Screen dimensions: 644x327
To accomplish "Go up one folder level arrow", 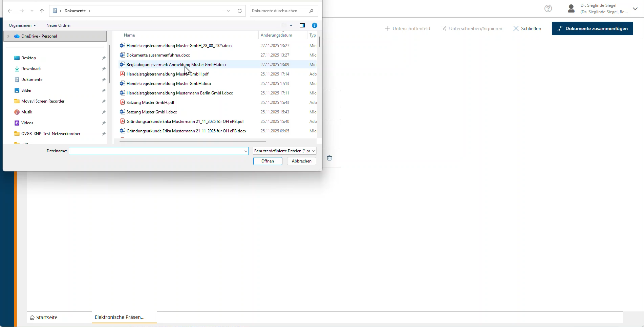I will click(x=42, y=11).
